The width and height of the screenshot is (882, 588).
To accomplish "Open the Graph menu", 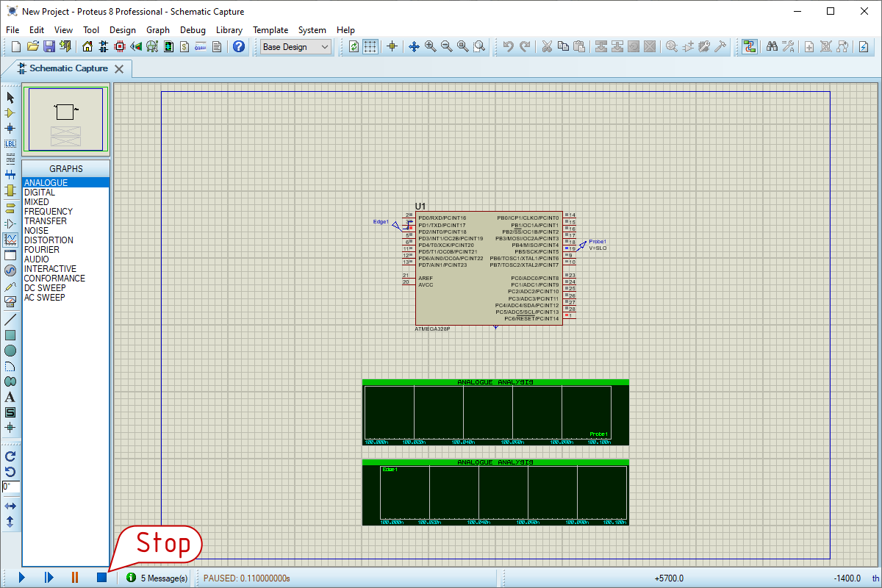I will pos(157,30).
